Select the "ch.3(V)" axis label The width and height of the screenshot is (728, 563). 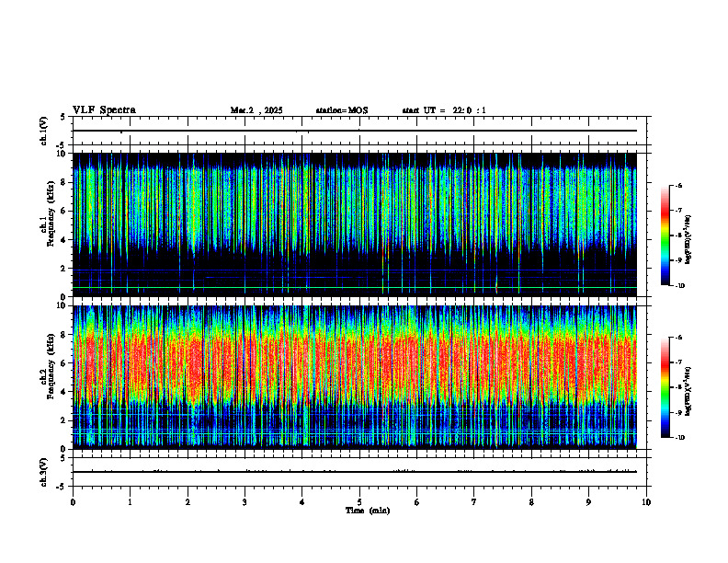point(44,472)
